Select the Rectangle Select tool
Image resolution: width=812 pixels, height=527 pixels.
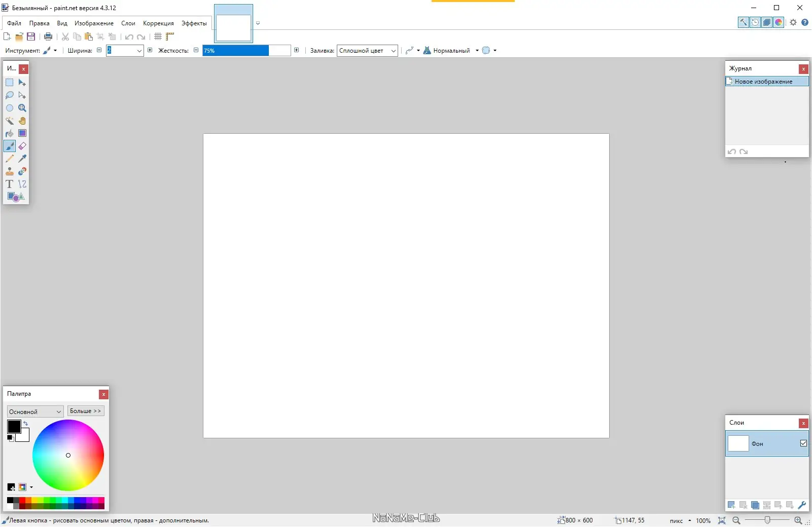10,83
